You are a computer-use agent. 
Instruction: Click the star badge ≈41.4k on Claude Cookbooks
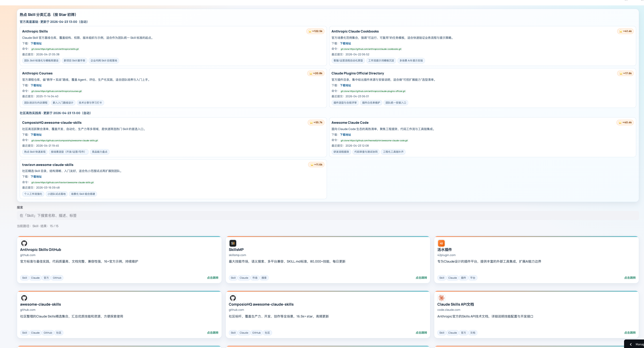tap(625, 31)
